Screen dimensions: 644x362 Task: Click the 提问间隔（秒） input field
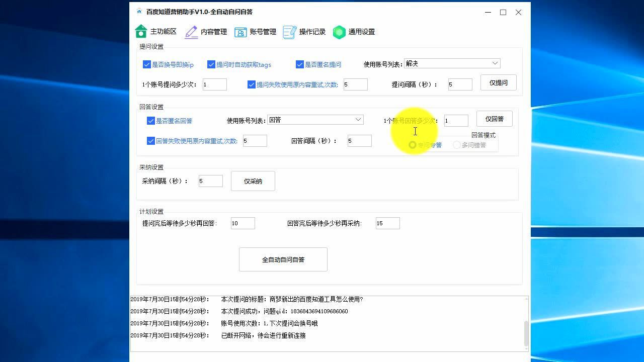pos(460,84)
